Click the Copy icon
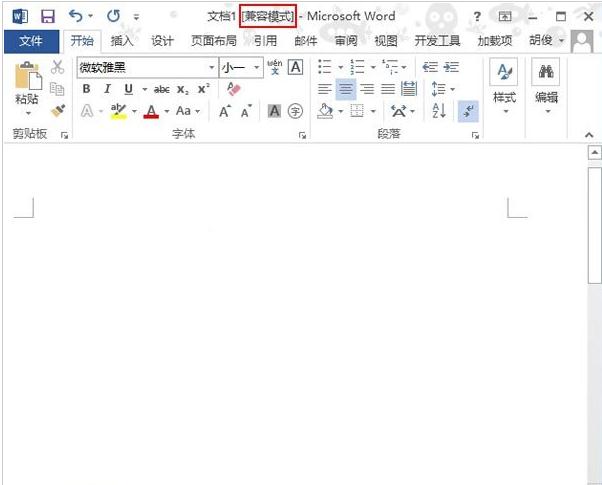The width and height of the screenshot is (602, 485). coord(57,89)
